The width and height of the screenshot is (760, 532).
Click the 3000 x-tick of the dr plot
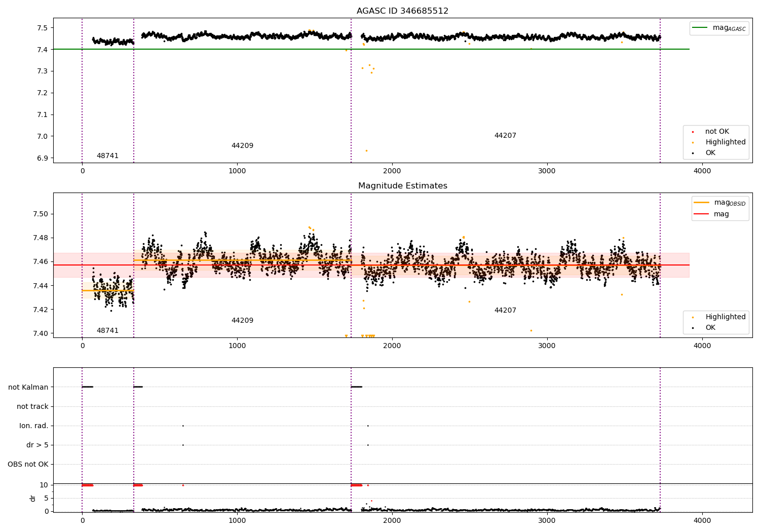[x=547, y=521]
